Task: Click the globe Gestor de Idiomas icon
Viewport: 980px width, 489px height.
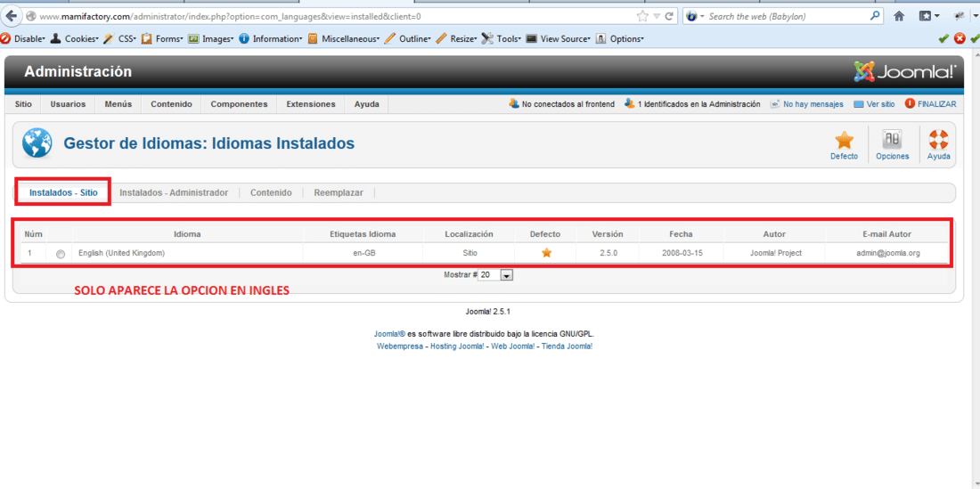Action: [x=37, y=143]
